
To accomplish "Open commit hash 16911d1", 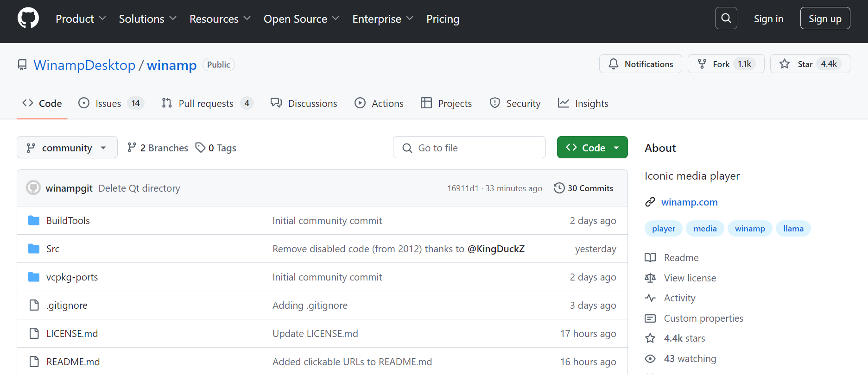I will 463,188.
